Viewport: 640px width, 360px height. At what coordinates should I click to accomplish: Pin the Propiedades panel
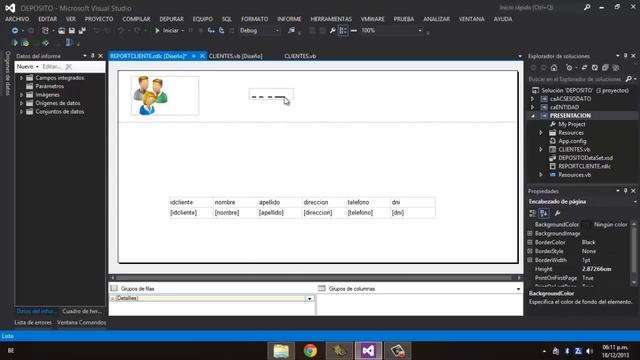click(x=625, y=191)
